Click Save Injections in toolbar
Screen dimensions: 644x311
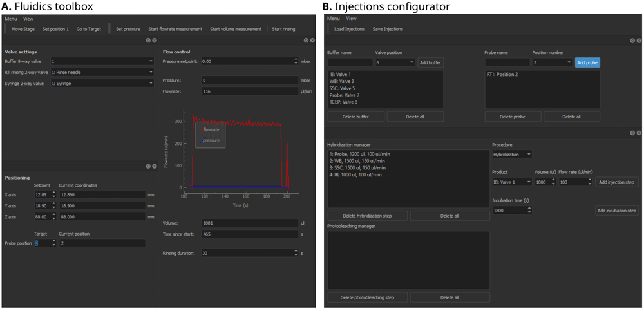(x=388, y=29)
